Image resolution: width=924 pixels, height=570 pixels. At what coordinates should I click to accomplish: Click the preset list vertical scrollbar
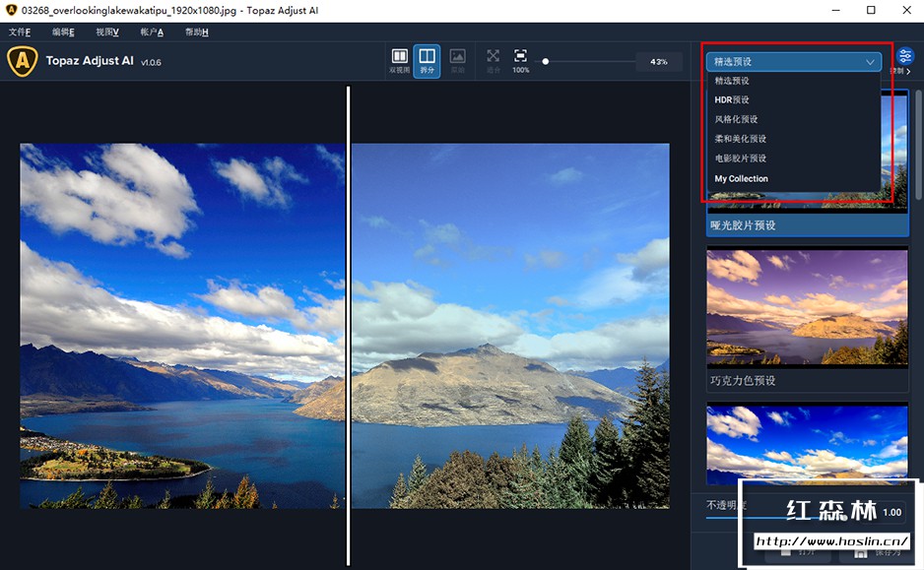tap(918, 145)
